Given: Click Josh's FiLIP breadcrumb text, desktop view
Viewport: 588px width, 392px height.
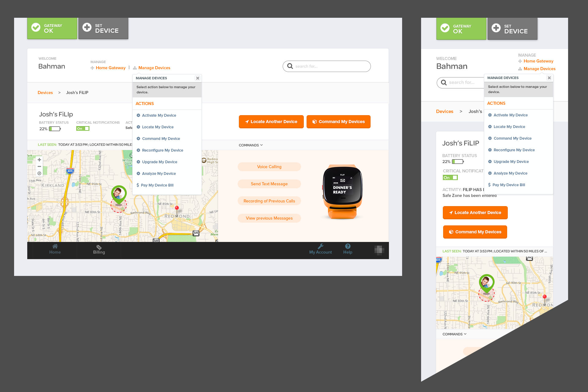Looking at the screenshot, I should 77,92.
